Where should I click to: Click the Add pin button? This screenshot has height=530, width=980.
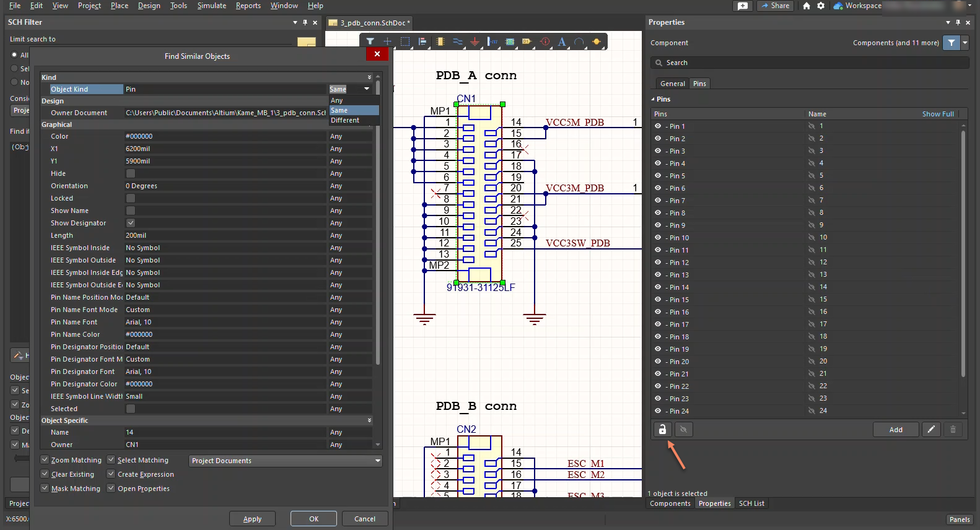895,430
